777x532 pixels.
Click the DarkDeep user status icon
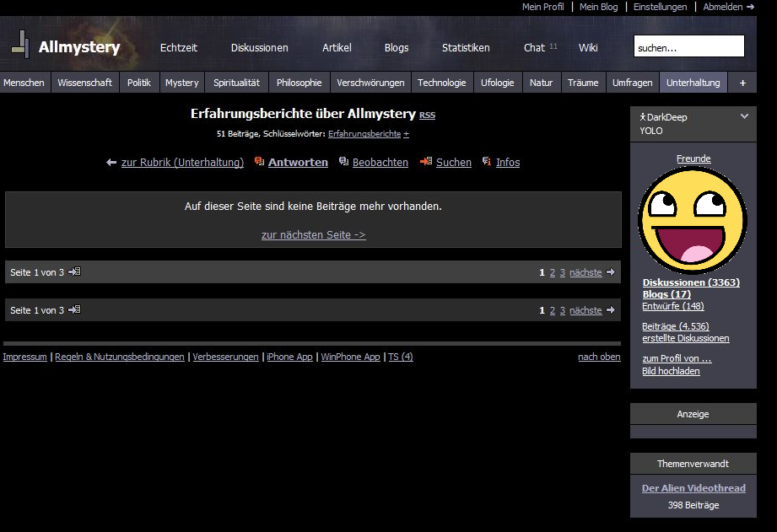(643, 117)
